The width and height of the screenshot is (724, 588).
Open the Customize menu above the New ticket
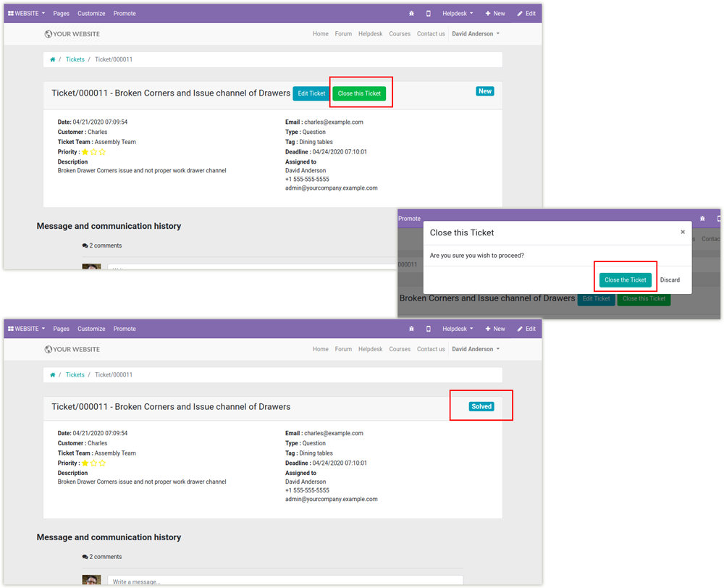pos(91,14)
